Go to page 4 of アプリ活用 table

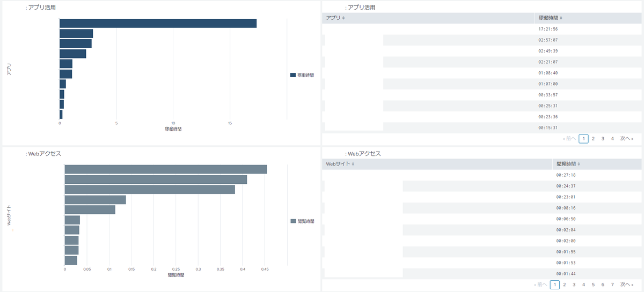612,139
